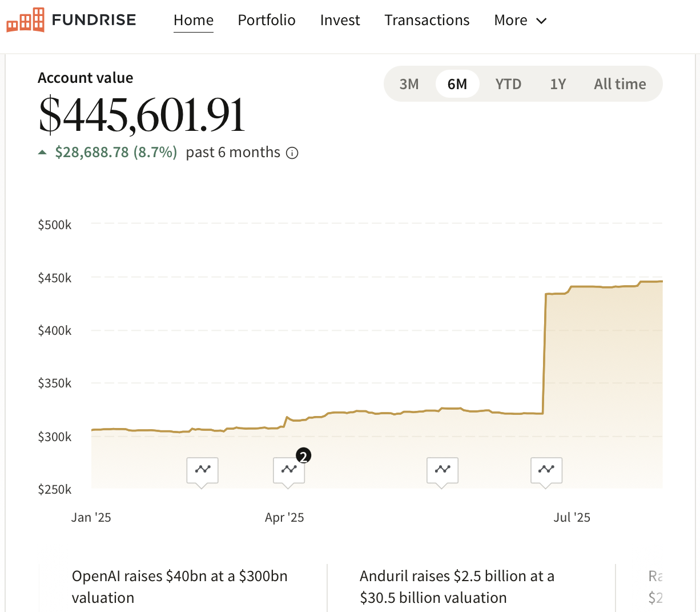This screenshot has height=612, width=700.
Task: Click the past 6 months label
Action: point(233,153)
